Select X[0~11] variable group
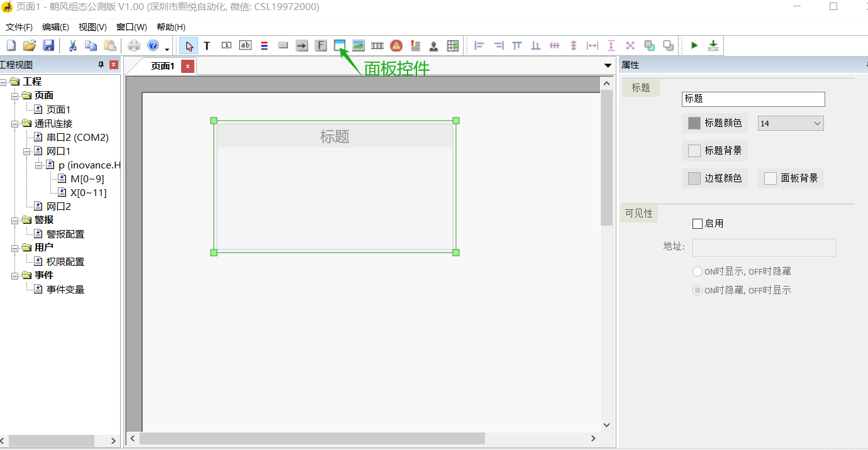This screenshot has height=450, width=868. click(89, 192)
